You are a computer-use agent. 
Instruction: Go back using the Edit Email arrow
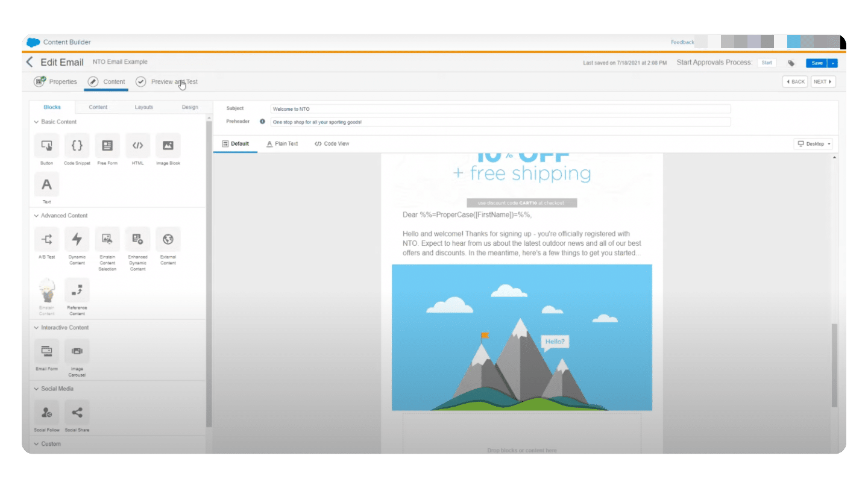point(30,62)
